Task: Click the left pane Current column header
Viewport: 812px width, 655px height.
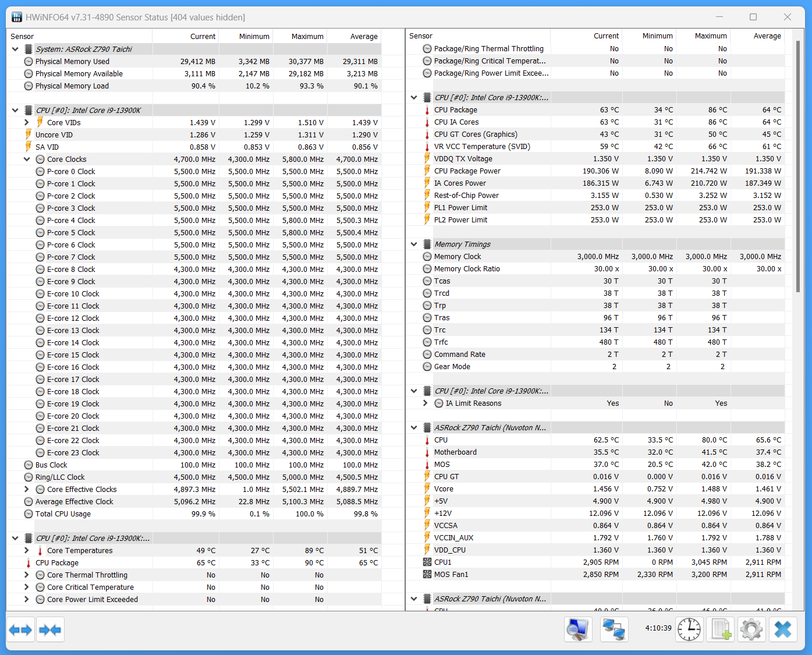Action: click(186, 37)
